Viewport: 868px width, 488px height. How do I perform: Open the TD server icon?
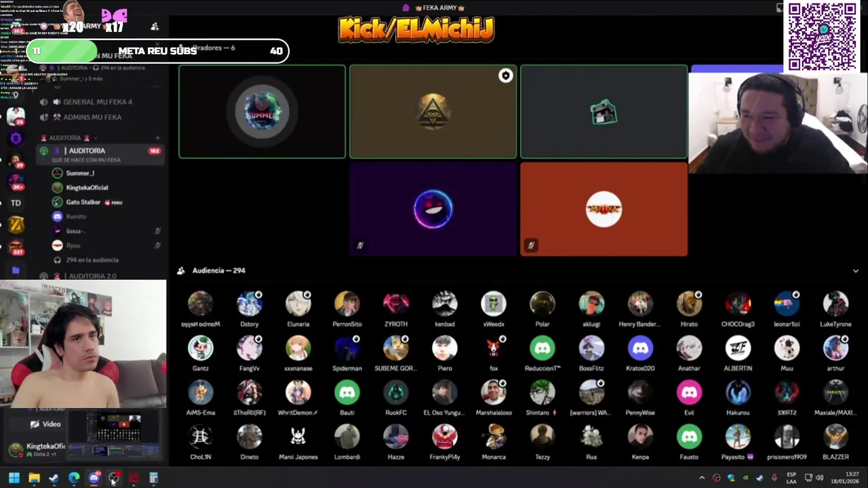click(x=16, y=203)
